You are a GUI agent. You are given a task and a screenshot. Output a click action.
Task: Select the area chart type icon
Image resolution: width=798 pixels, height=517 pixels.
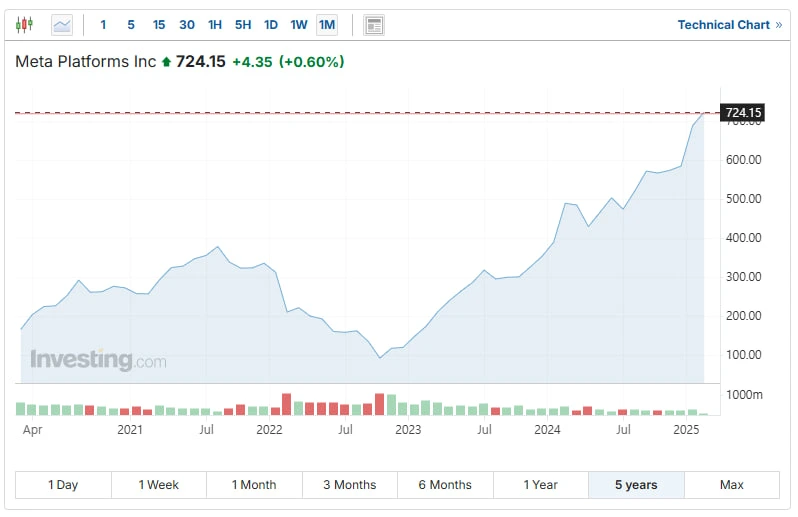pyautogui.click(x=62, y=25)
